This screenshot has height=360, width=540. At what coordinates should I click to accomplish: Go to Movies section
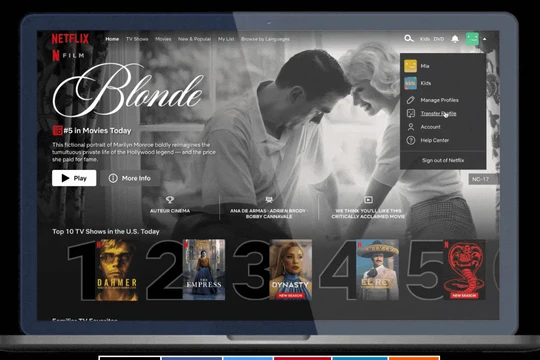163,39
